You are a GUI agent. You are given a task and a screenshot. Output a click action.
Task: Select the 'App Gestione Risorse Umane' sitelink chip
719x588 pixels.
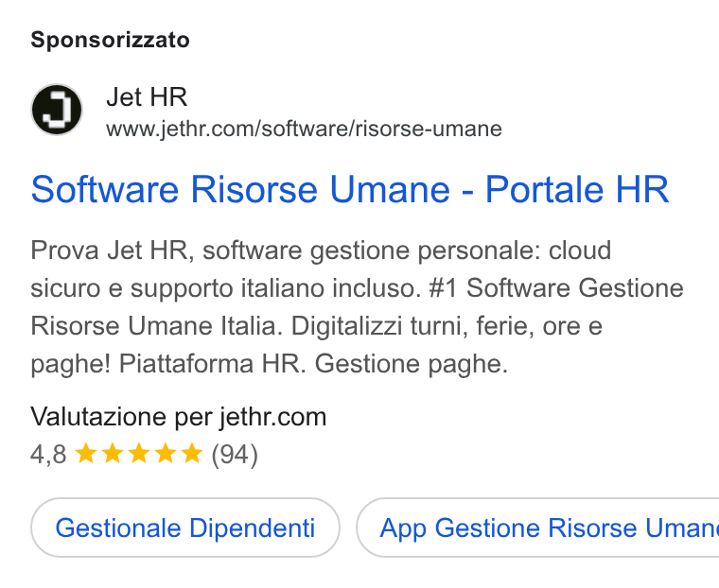coord(537,527)
